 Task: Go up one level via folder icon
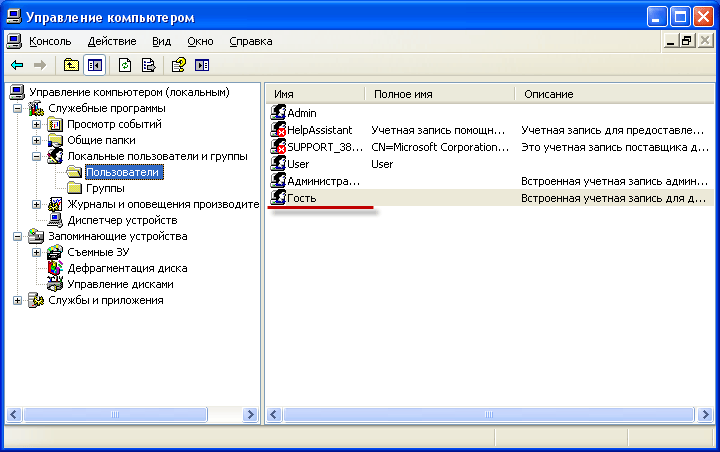coord(71,65)
